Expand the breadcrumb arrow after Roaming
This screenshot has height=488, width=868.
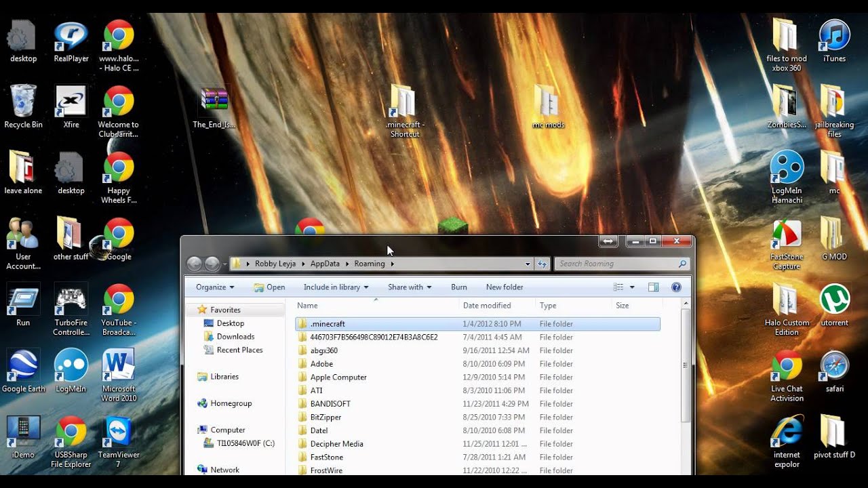392,264
